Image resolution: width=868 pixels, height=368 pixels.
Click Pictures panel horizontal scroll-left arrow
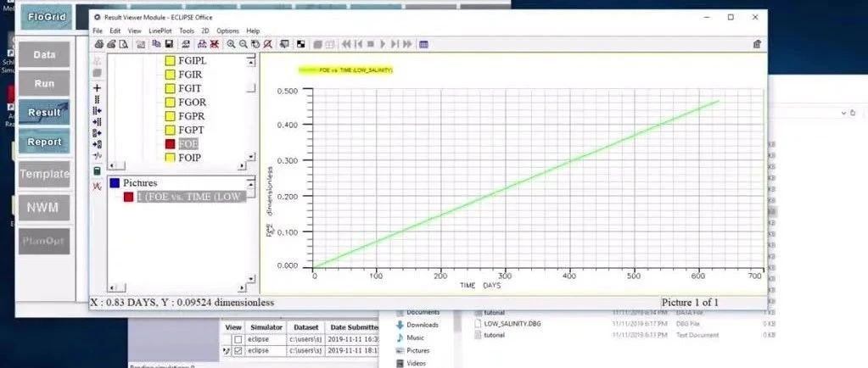[112, 287]
